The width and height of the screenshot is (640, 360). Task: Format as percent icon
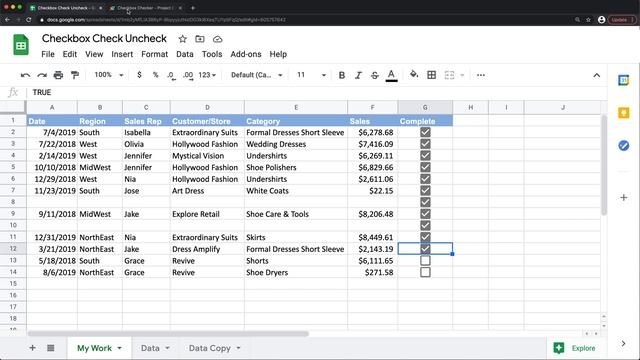click(x=155, y=75)
